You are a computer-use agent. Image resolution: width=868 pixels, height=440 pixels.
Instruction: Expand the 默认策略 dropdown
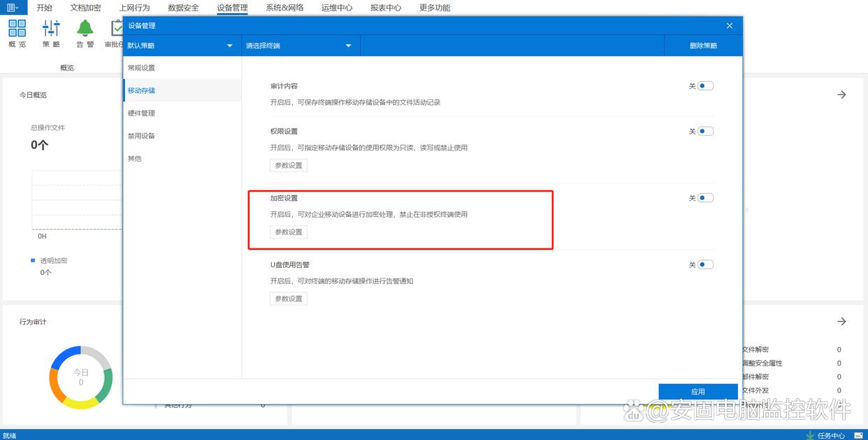coord(182,45)
